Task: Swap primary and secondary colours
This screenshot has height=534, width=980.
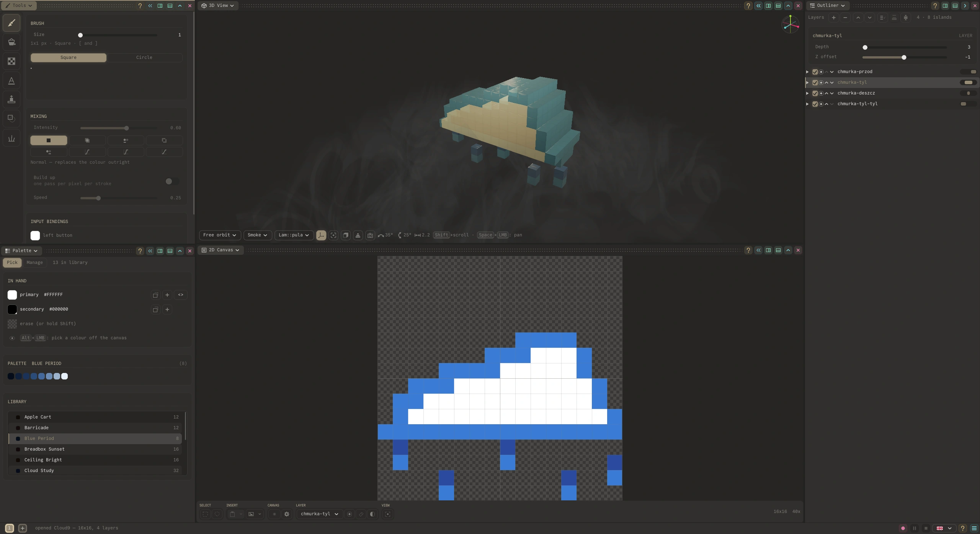Action: click(x=181, y=295)
